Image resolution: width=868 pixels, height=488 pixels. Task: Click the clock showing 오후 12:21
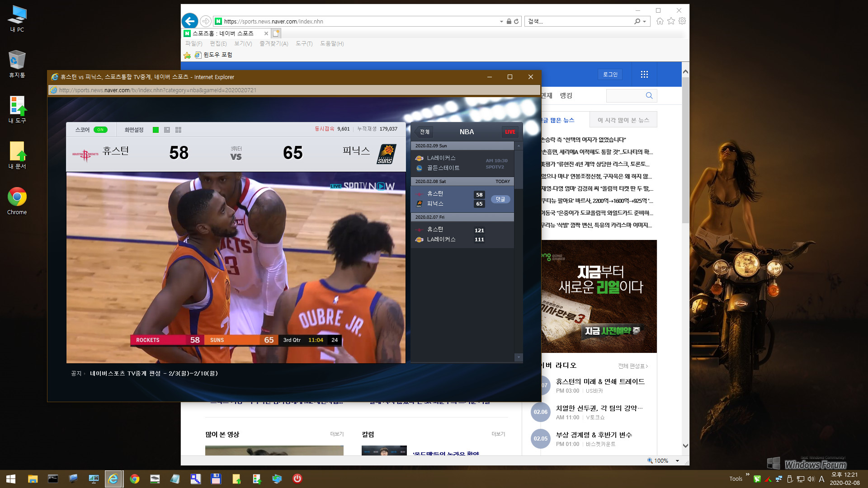click(844, 474)
